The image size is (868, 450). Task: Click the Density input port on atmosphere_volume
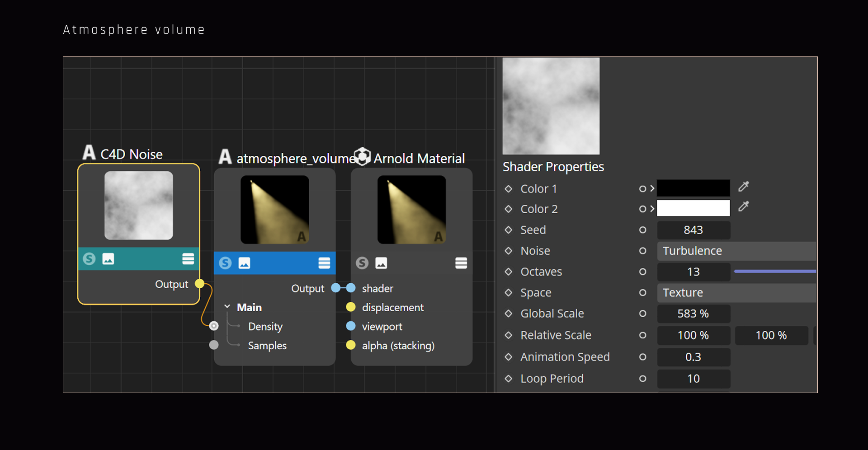click(x=214, y=326)
